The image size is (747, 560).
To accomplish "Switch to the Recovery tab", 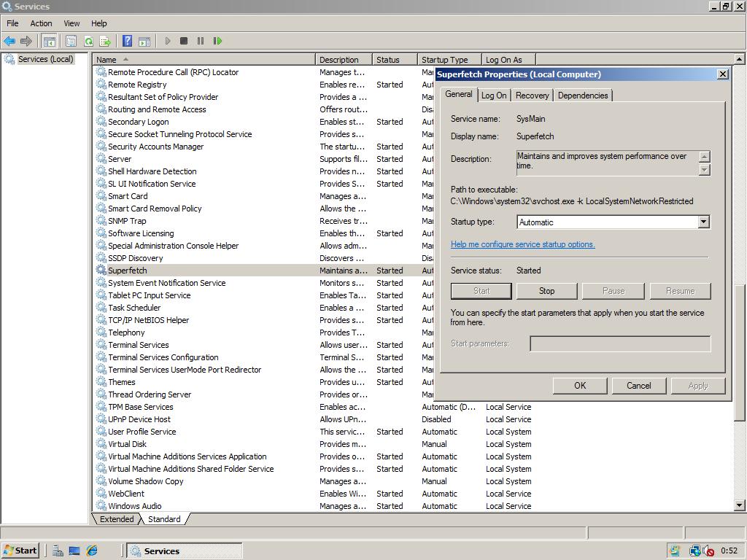I will 532,96.
